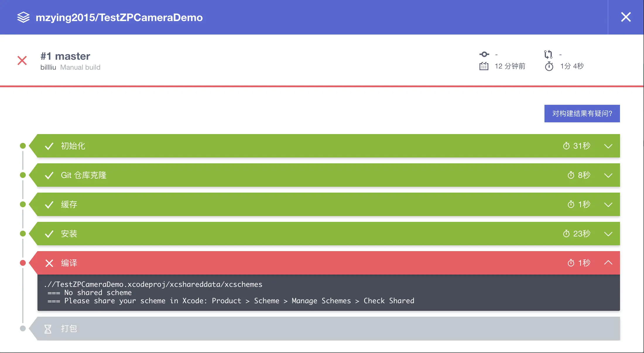
Task: Click the red timeline dot for 编译
Action: click(x=23, y=263)
